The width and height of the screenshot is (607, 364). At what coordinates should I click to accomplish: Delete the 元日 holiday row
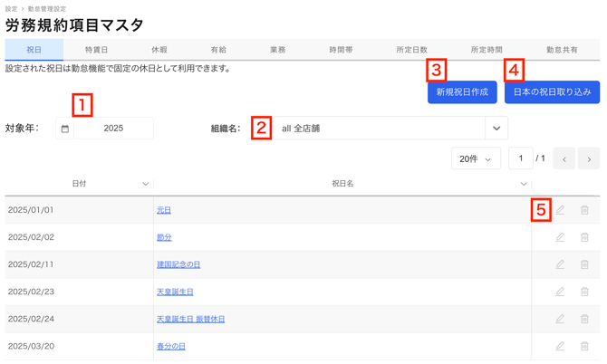click(x=584, y=210)
